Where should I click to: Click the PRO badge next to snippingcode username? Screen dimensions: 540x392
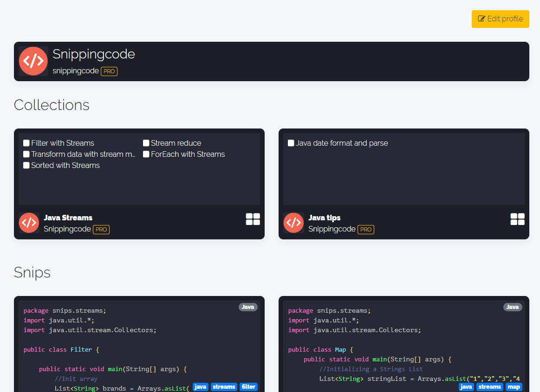tap(109, 71)
